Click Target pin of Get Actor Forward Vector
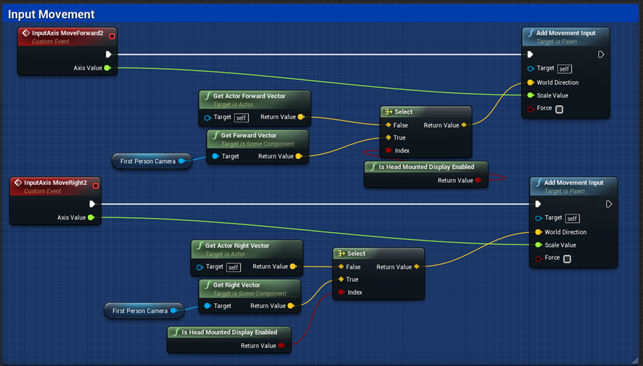643x366 pixels. [207, 118]
